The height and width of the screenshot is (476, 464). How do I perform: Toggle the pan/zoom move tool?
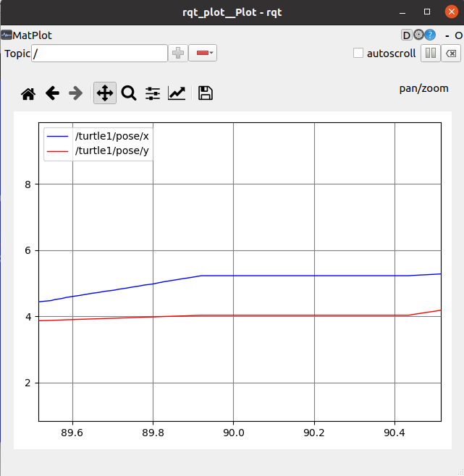point(105,93)
